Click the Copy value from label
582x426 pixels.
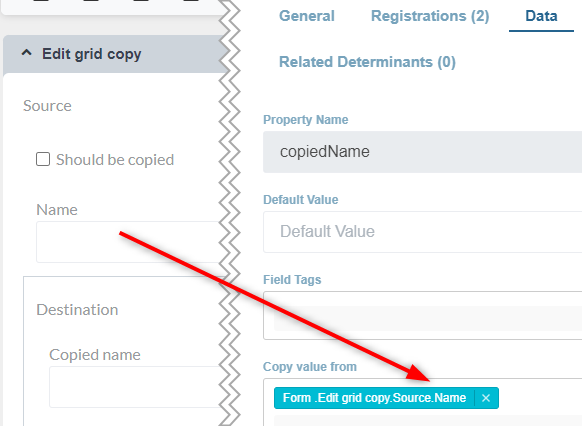(x=310, y=367)
